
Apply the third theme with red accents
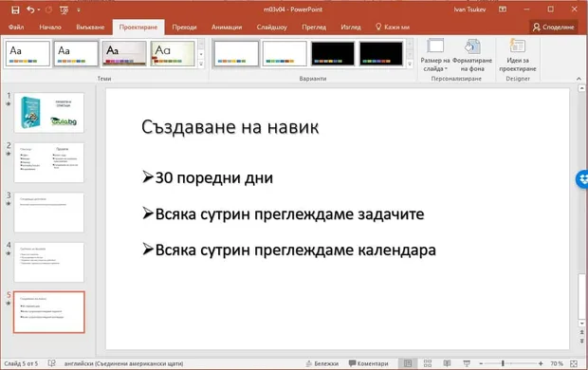point(124,54)
